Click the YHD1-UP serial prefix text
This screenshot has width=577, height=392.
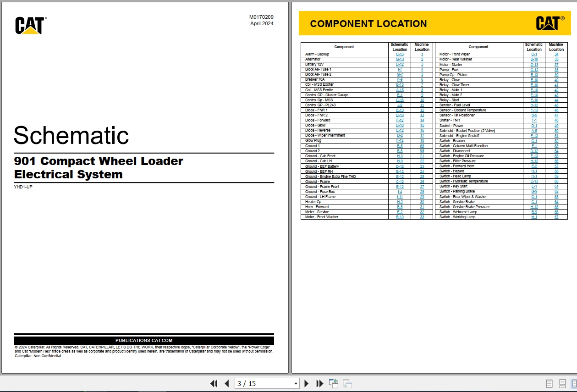(23, 187)
